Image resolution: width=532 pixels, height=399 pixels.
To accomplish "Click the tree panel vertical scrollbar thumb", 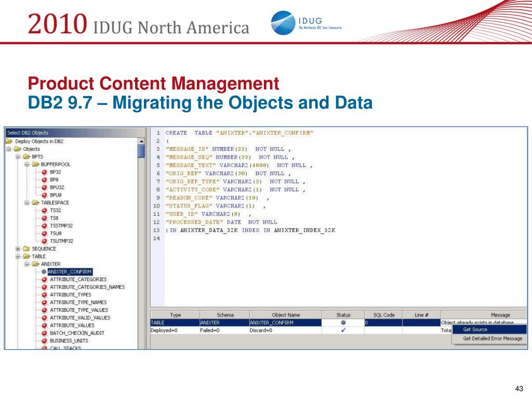I will click(141, 151).
